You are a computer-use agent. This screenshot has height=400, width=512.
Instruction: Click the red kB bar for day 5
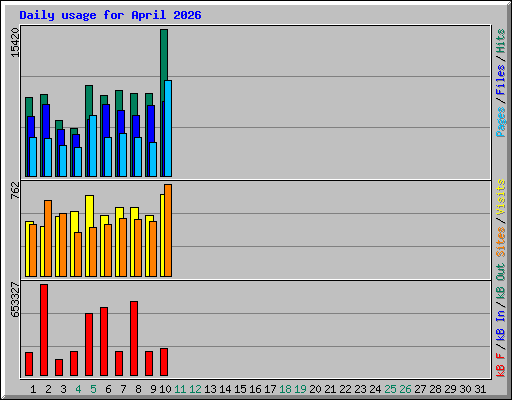[89, 344]
